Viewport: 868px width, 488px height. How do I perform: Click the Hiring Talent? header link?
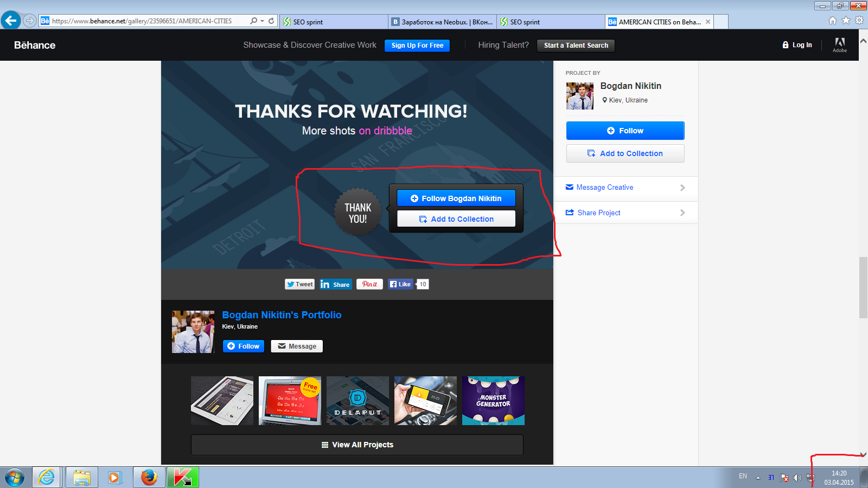coord(503,45)
